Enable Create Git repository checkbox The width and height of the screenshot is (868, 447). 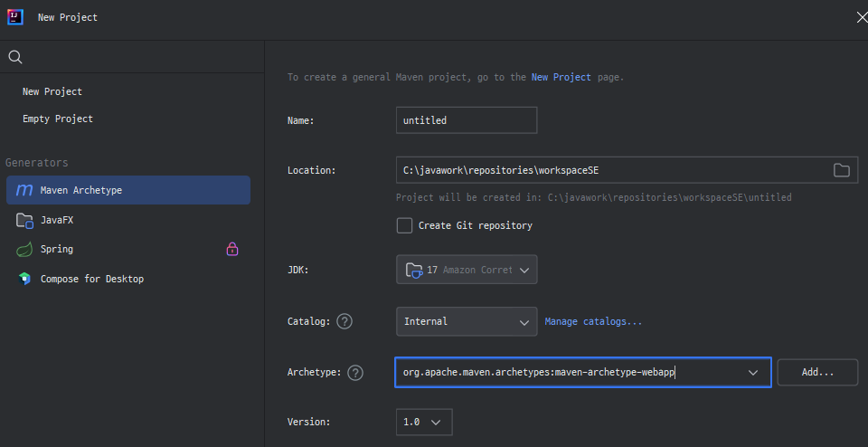[x=404, y=225]
